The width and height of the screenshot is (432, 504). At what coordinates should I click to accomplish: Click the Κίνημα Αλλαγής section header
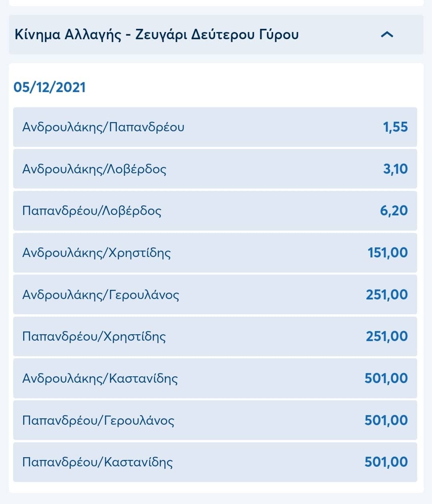click(x=216, y=35)
